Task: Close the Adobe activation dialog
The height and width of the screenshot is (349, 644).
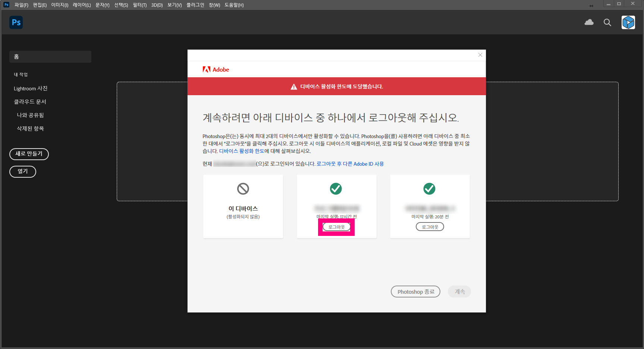Action: pos(480,55)
